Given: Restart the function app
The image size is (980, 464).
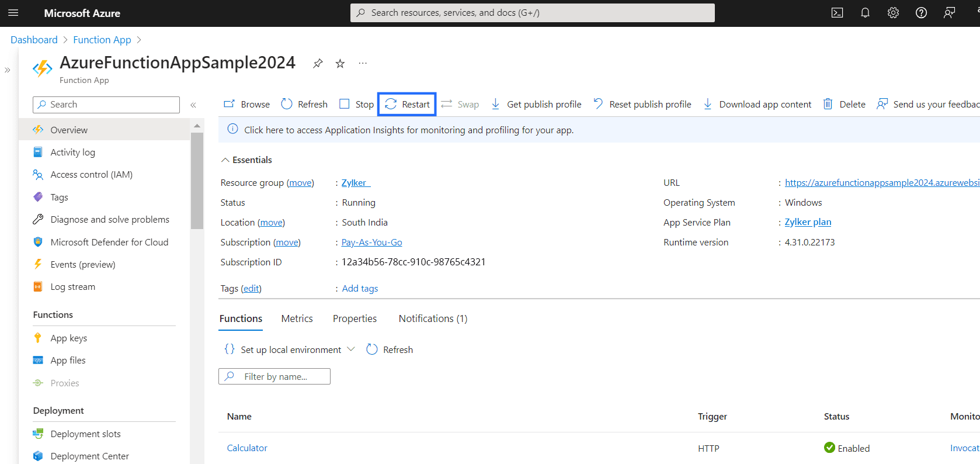Looking at the screenshot, I should [407, 105].
